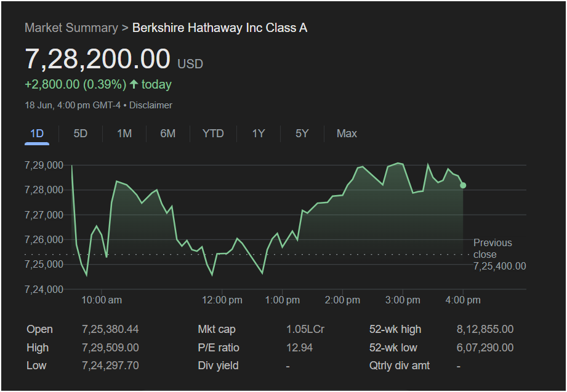Viewport: 567px width, 392px height.
Task: Select the 1D time range tab
Action: click(x=37, y=134)
